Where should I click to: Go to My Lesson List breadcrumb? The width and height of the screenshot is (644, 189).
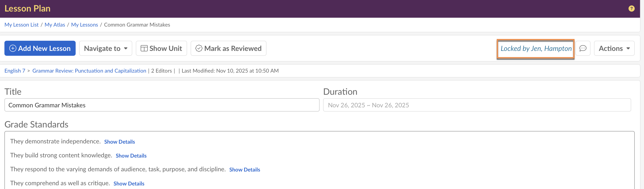(21, 25)
